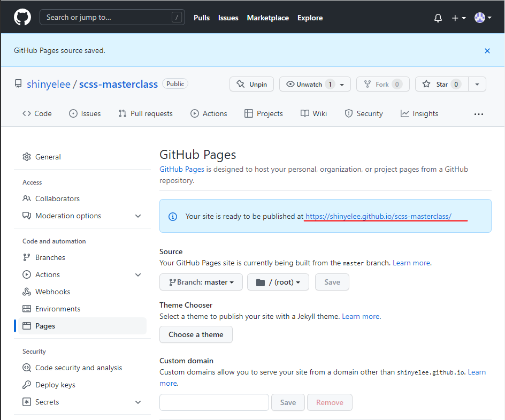Open Collaborators settings in sidebar
Image resolution: width=505 pixels, height=420 pixels.
pos(82,198)
